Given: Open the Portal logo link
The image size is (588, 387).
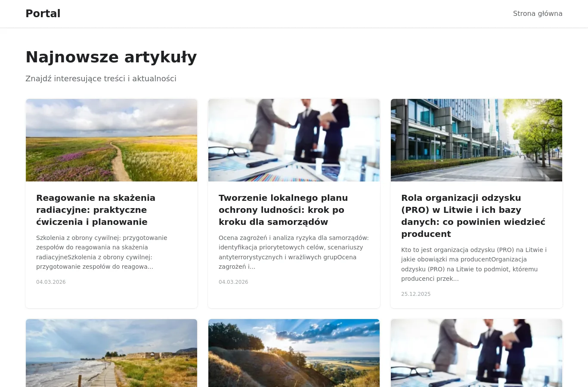Looking at the screenshot, I should (43, 14).
